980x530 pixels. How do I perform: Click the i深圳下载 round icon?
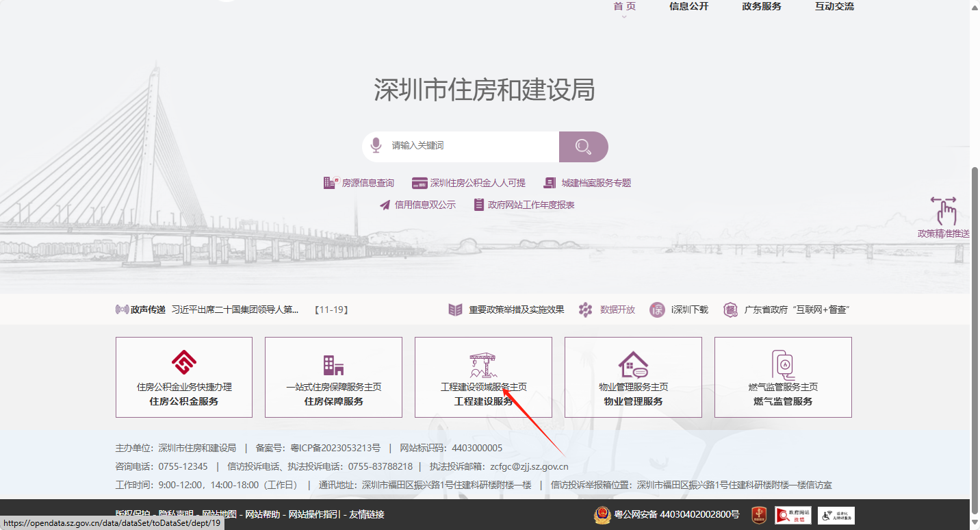(657, 310)
